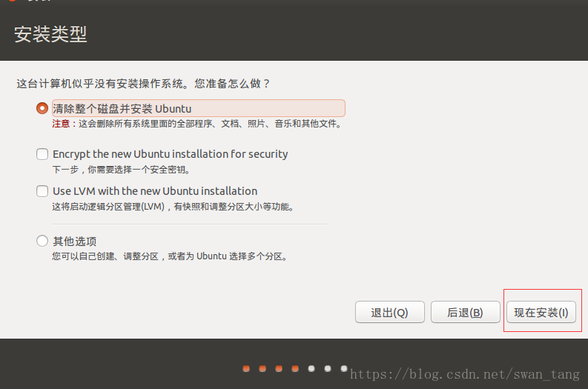Click the 其他选项 label text
This screenshot has height=389, width=588.
click(x=75, y=242)
